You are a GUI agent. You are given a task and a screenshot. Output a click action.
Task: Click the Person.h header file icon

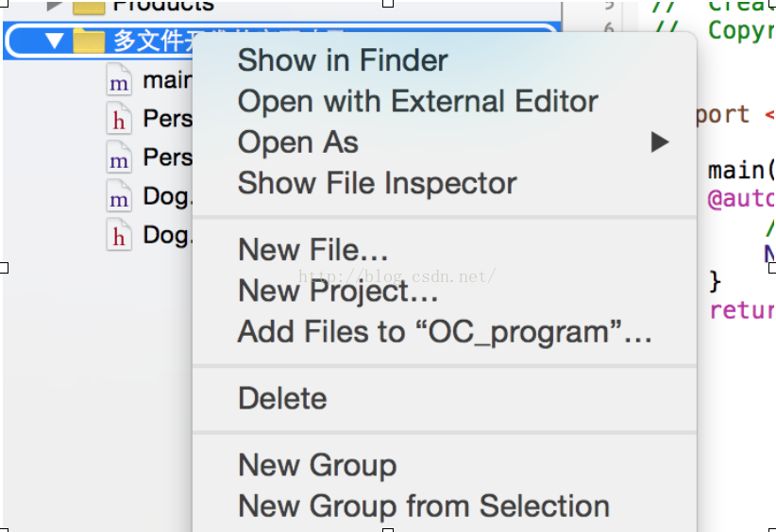click(x=119, y=119)
